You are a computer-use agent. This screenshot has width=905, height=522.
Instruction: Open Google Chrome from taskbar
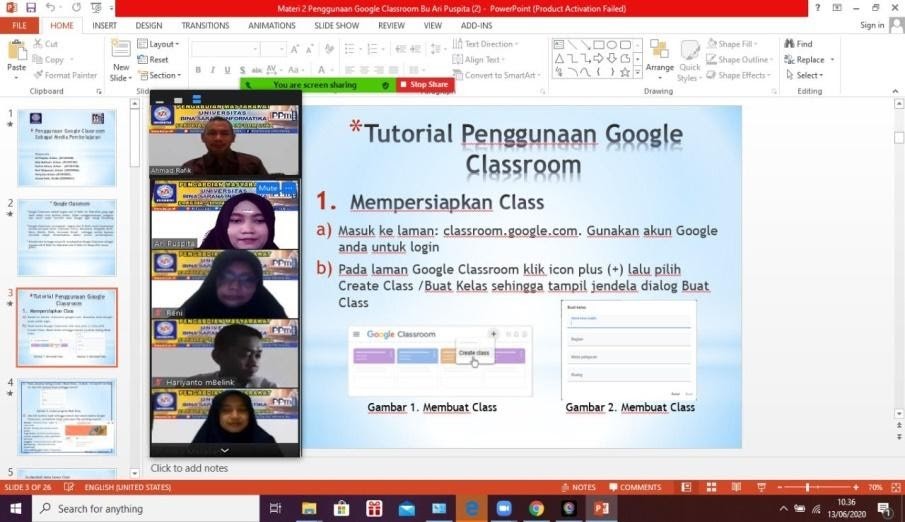[536, 508]
